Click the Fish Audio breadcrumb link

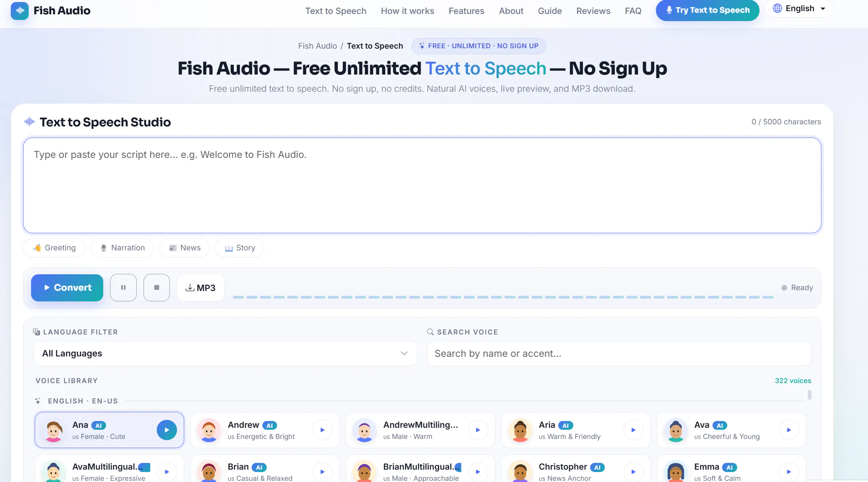click(317, 46)
